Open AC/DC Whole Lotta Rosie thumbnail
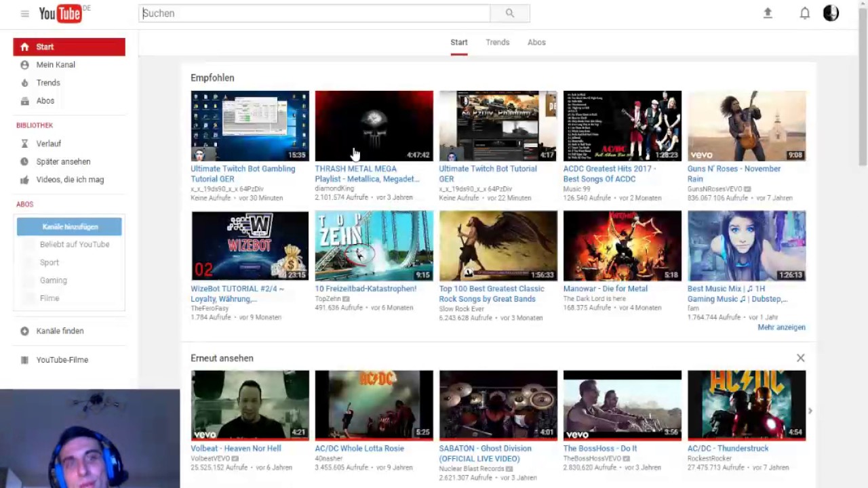Screen dimensions: 868x488 pos(374,405)
